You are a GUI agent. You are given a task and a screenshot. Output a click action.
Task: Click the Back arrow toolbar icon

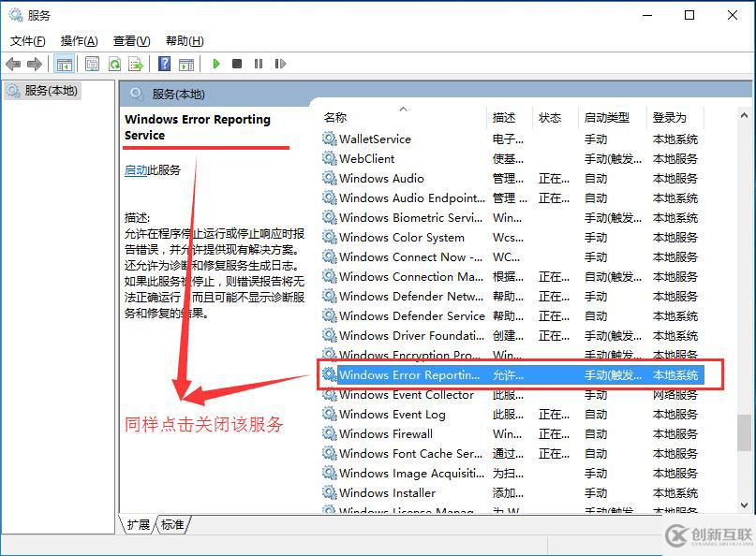pos(13,64)
